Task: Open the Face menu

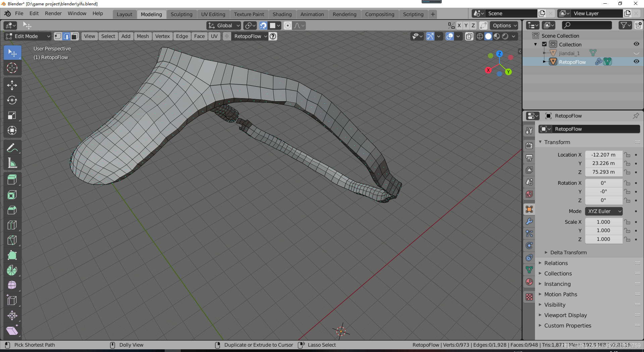Action: 199,36
